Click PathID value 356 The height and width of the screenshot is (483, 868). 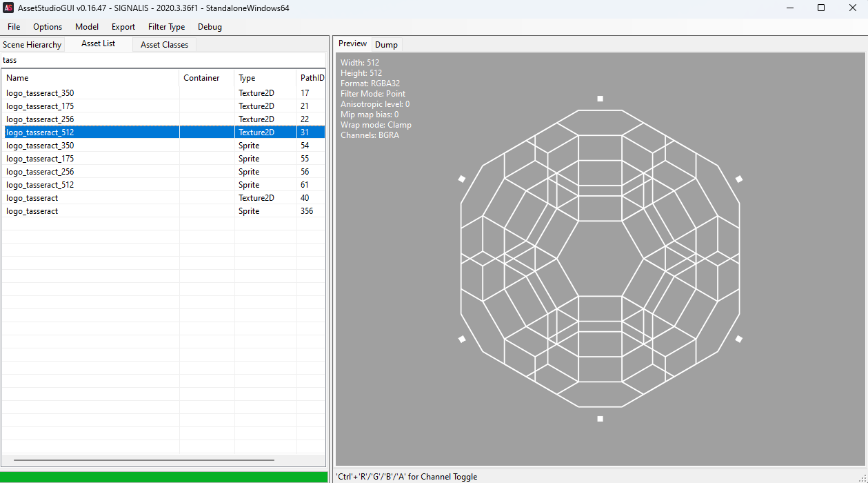(x=307, y=211)
